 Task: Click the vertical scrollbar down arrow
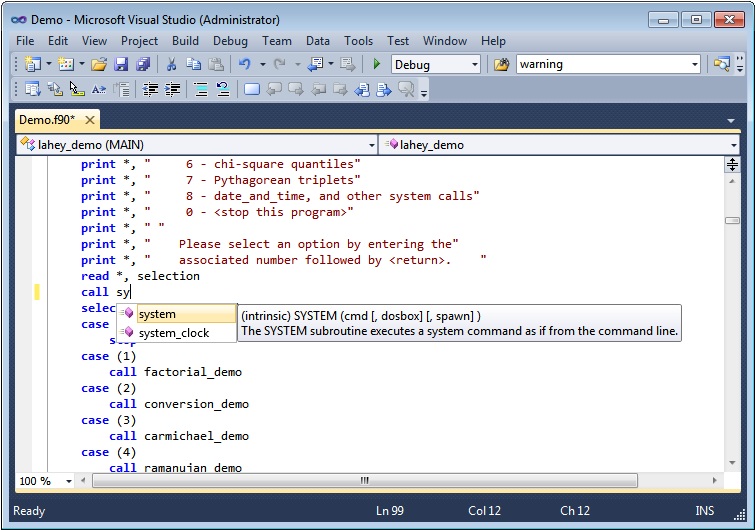coord(732,463)
